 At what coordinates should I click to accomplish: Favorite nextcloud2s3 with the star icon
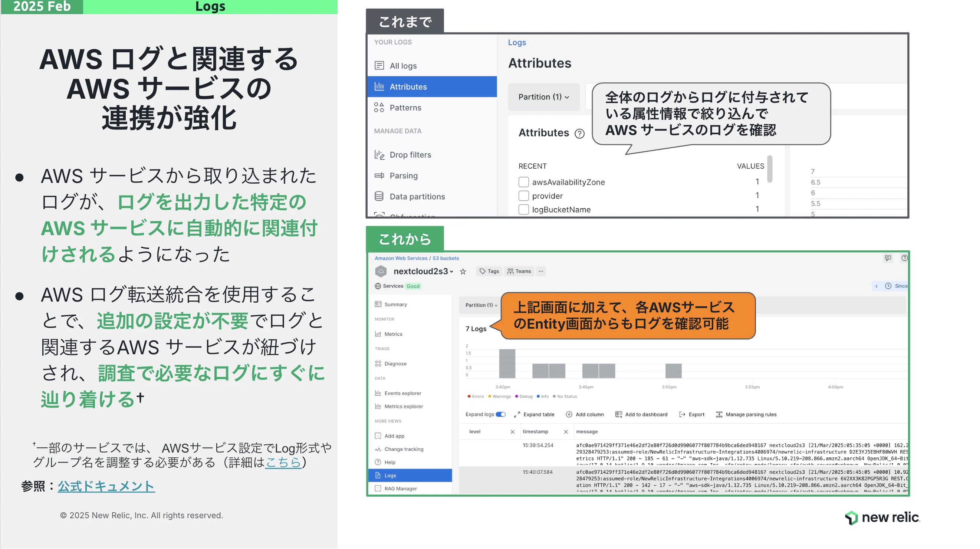pyautogui.click(x=463, y=271)
